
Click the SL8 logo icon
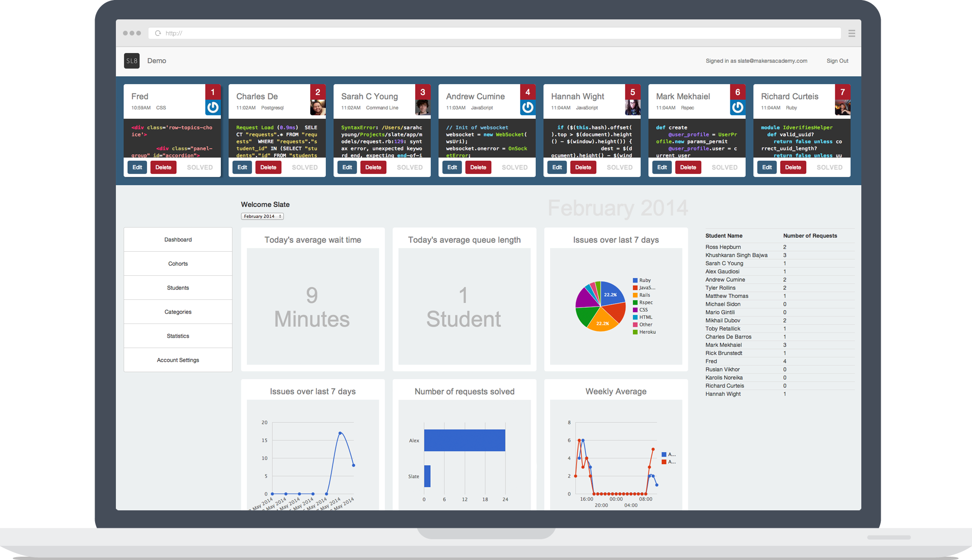[131, 61]
